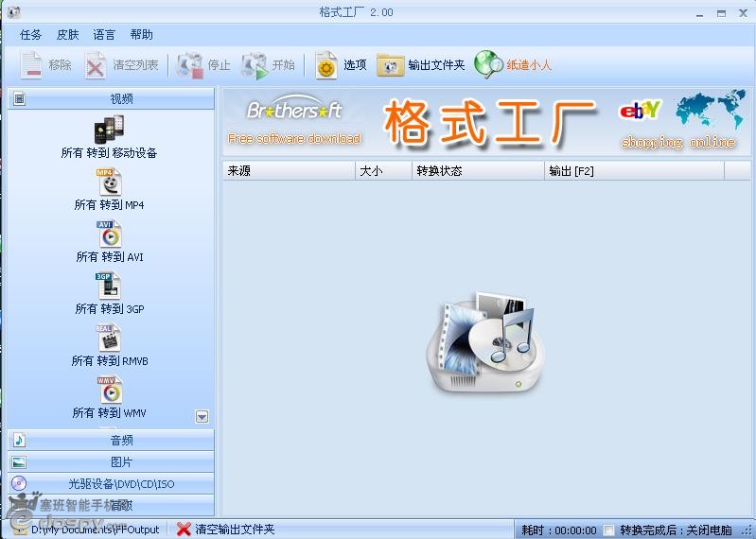Select the 所有 转到 3GP icon
The width and height of the screenshot is (756, 539).
[x=108, y=287]
